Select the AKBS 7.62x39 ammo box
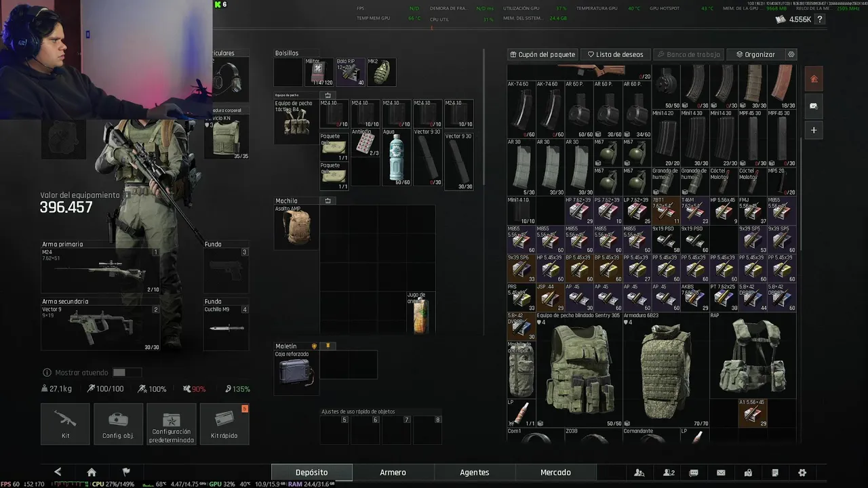This screenshot has width=868, height=488. pos(695,298)
